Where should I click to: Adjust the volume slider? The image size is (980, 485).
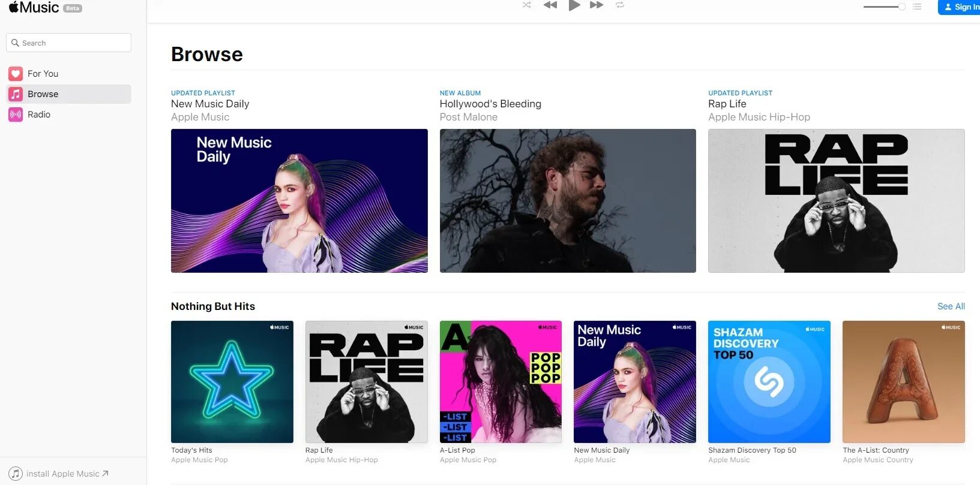(884, 7)
